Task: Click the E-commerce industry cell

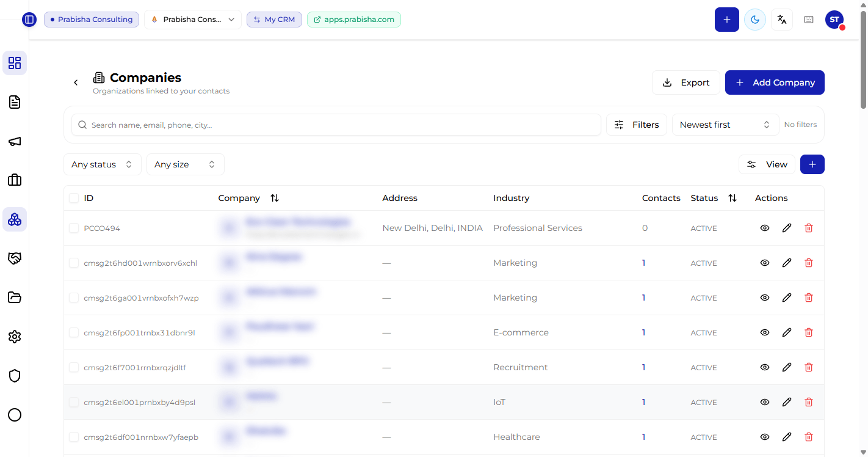Action: (521, 332)
